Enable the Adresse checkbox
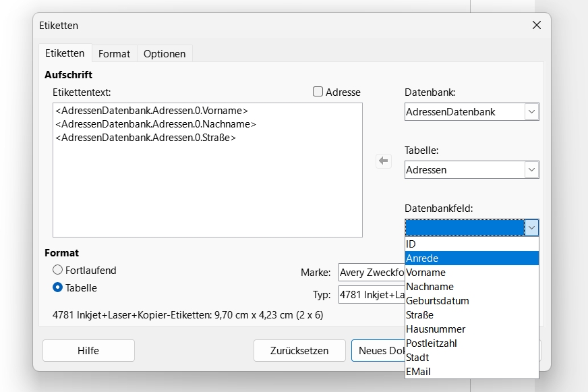 (318, 92)
